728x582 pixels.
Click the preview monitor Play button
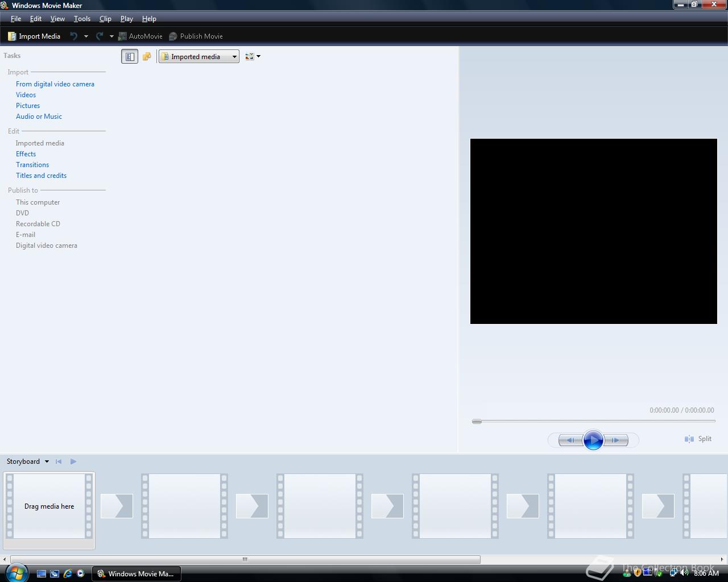593,440
